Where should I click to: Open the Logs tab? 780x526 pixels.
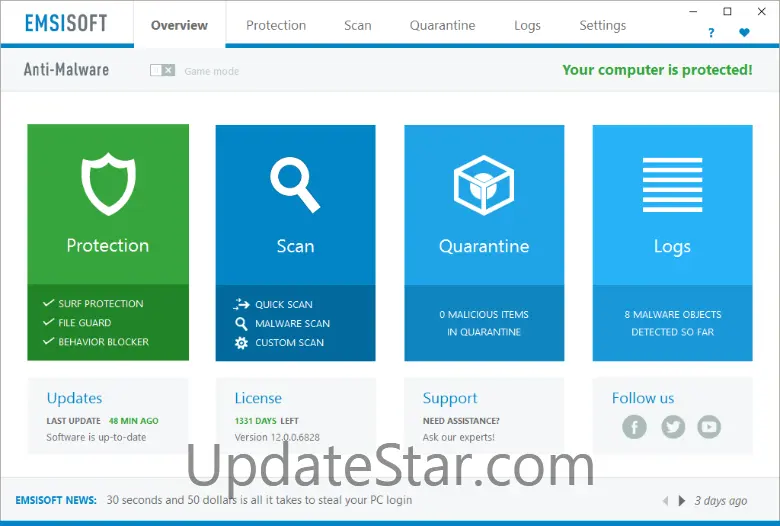[x=527, y=25]
